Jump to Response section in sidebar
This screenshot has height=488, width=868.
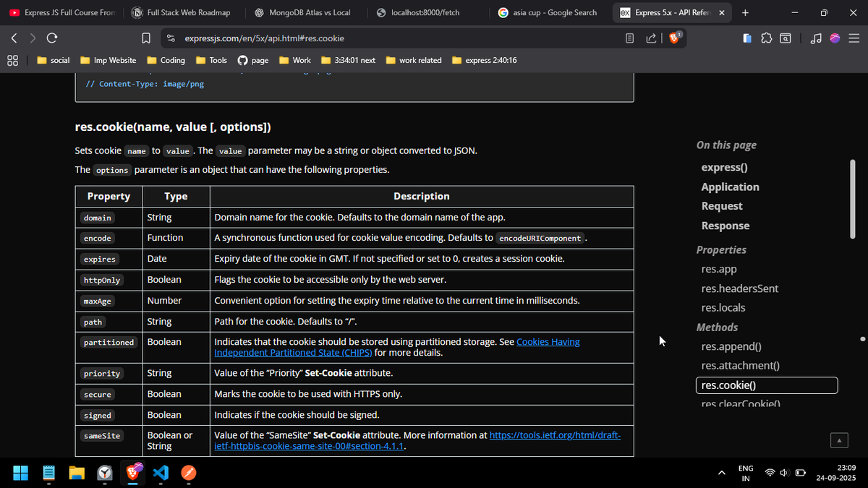(x=725, y=226)
